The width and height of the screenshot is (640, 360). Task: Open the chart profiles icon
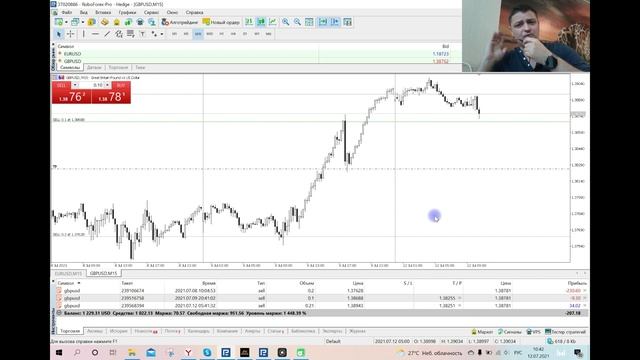(x=75, y=22)
